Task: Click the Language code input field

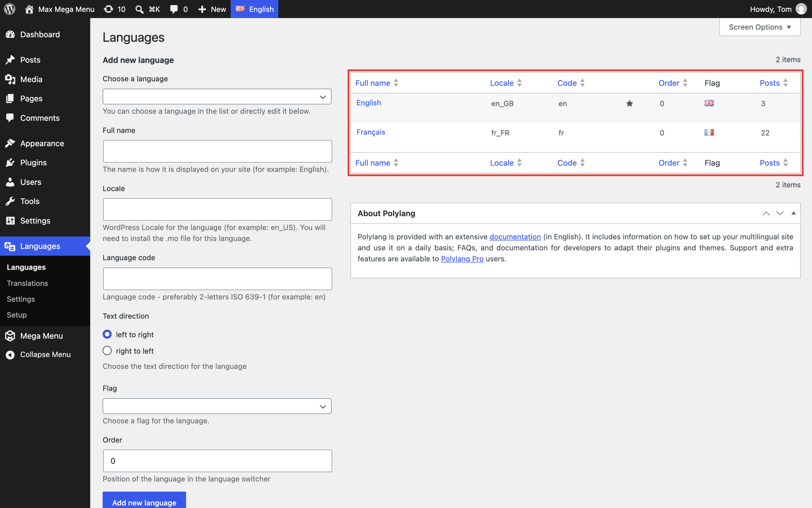Action: pos(217,279)
